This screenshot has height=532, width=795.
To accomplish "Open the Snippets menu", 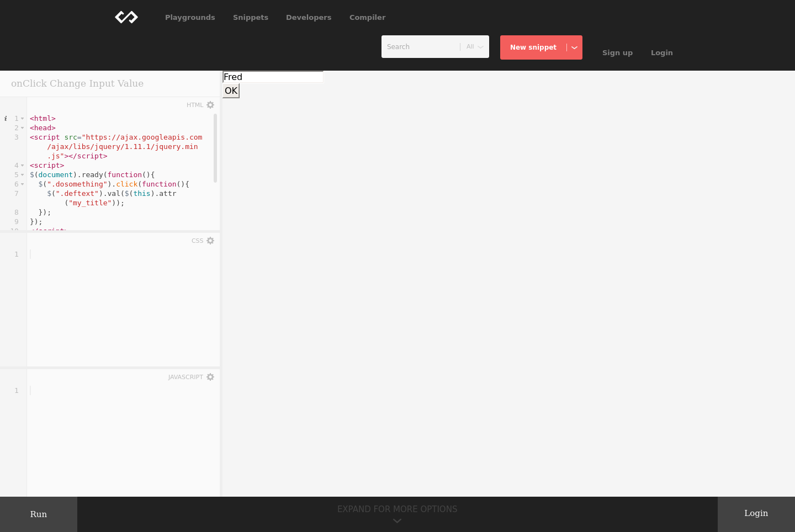I will pos(251,17).
